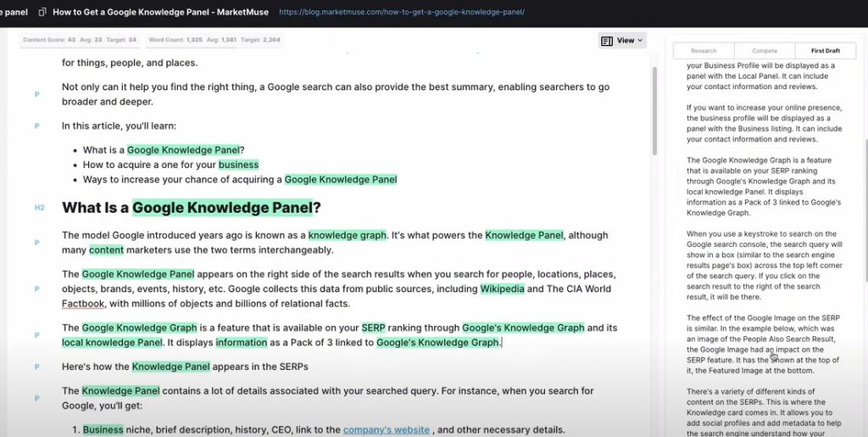This screenshot has width=868, height=437.
Task: Open the blog.marketmuse.com URL link
Action: [401, 13]
